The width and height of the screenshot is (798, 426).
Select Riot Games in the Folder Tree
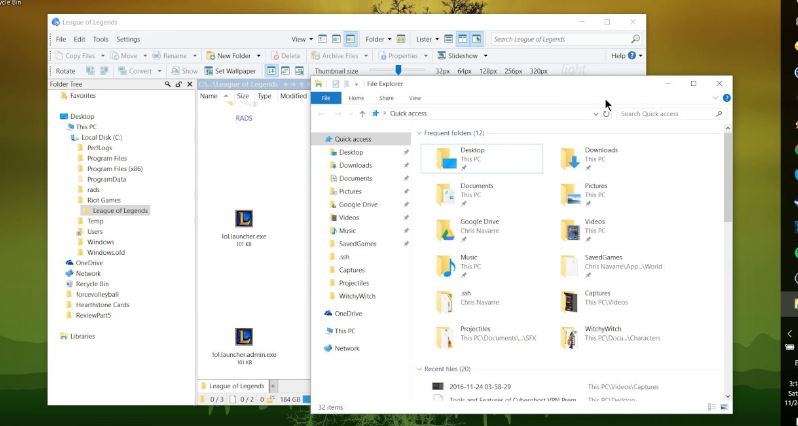click(x=104, y=200)
